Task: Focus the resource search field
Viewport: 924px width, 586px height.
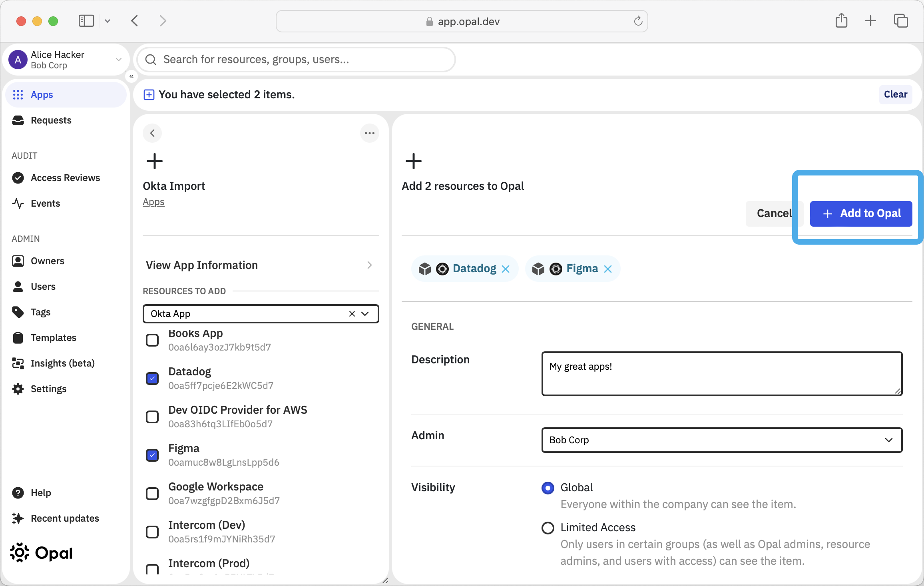Action: 296,60
